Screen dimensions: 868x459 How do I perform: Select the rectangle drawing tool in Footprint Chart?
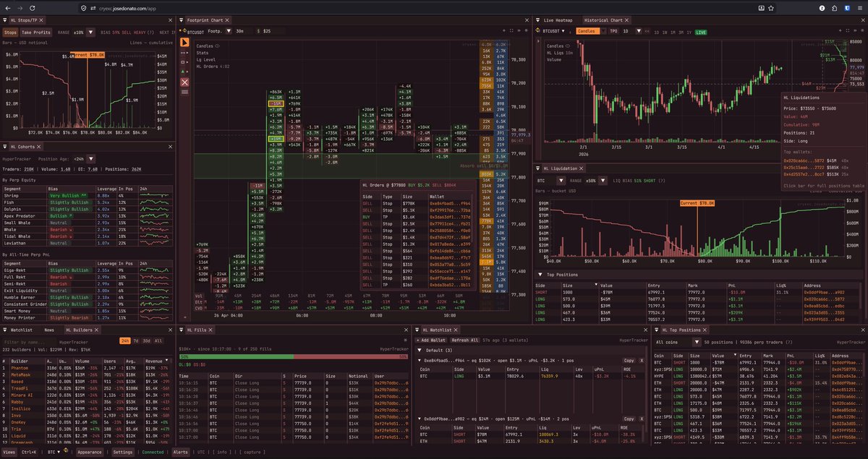(184, 62)
